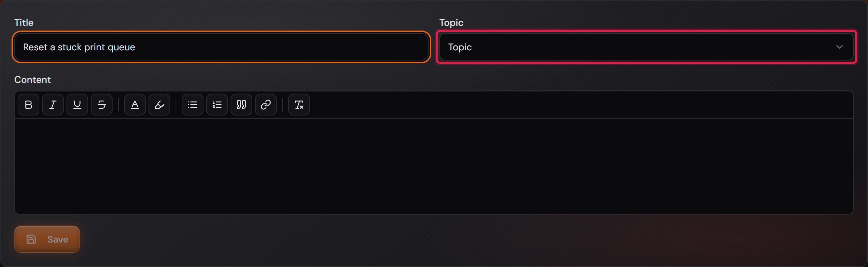This screenshot has height=267, width=868.
Task: Clear text formatting
Action: tap(299, 105)
